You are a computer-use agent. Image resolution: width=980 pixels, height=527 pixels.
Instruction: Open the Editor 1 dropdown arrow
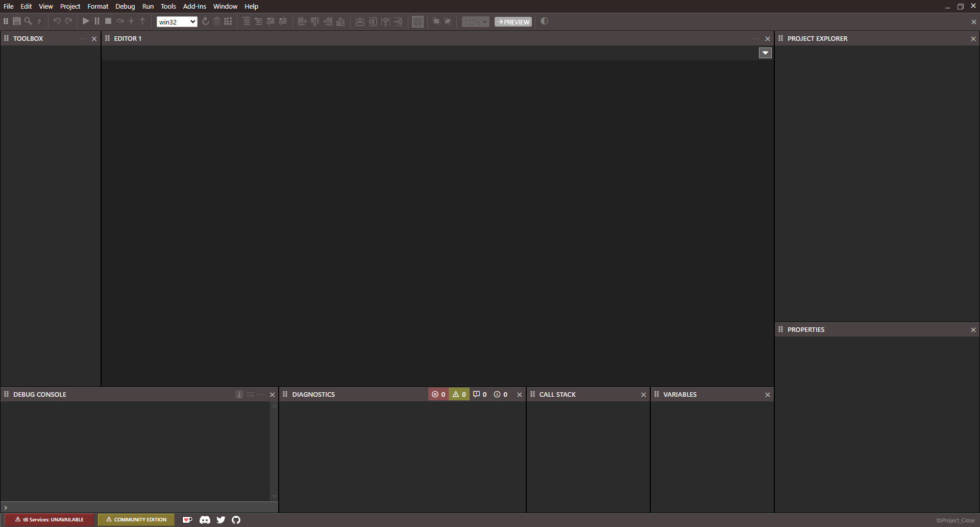point(765,53)
